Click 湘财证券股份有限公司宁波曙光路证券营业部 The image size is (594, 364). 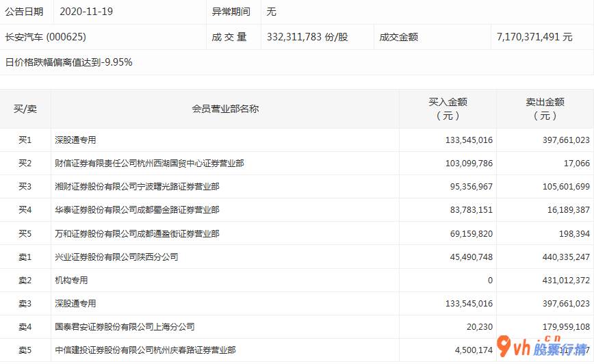pyautogui.click(x=137, y=187)
